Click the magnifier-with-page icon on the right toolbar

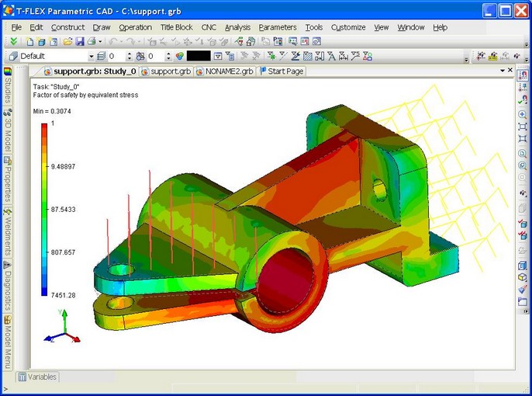[523, 154]
